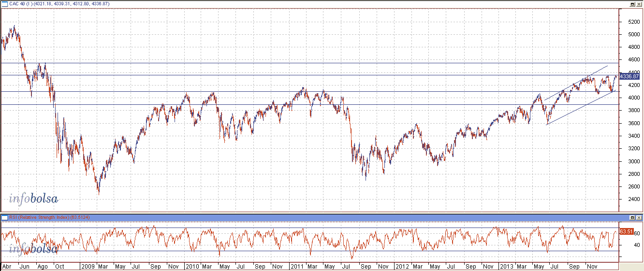The image size is (644, 271).
Task: Click the infobolsa watermark in the price chart
Action: tap(34, 198)
